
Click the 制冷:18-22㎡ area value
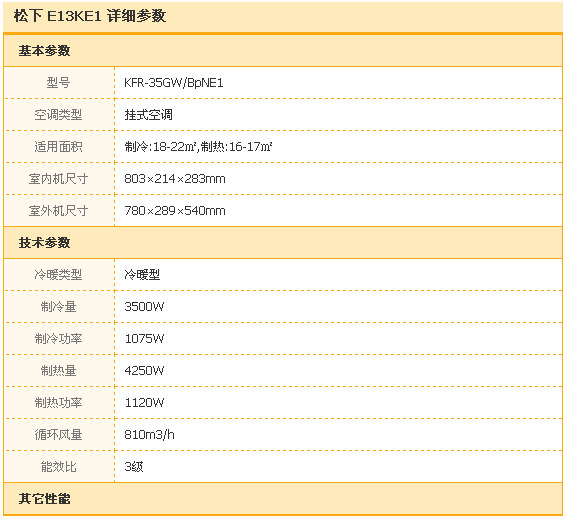click(x=160, y=147)
